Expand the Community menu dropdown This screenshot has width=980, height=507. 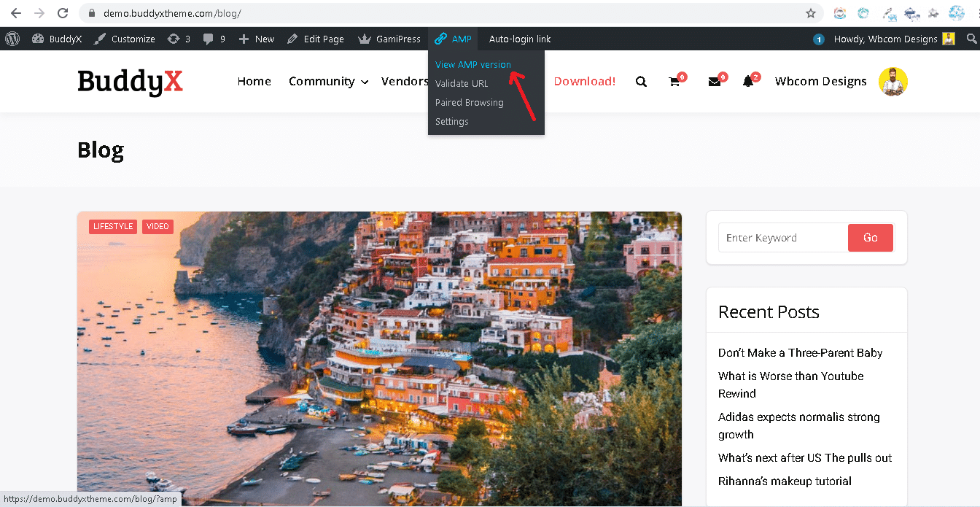[x=328, y=81]
